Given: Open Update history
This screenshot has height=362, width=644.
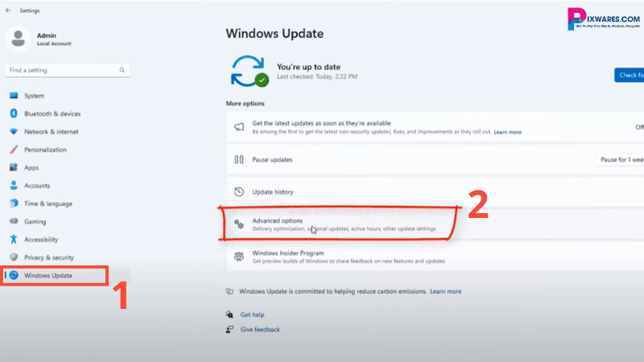Looking at the screenshot, I should [x=273, y=192].
